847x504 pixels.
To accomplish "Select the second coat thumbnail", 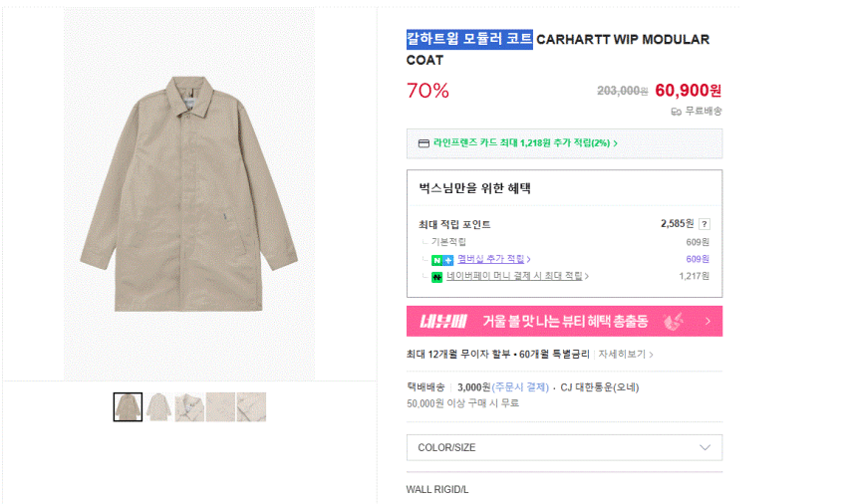I will (x=158, y=407).
